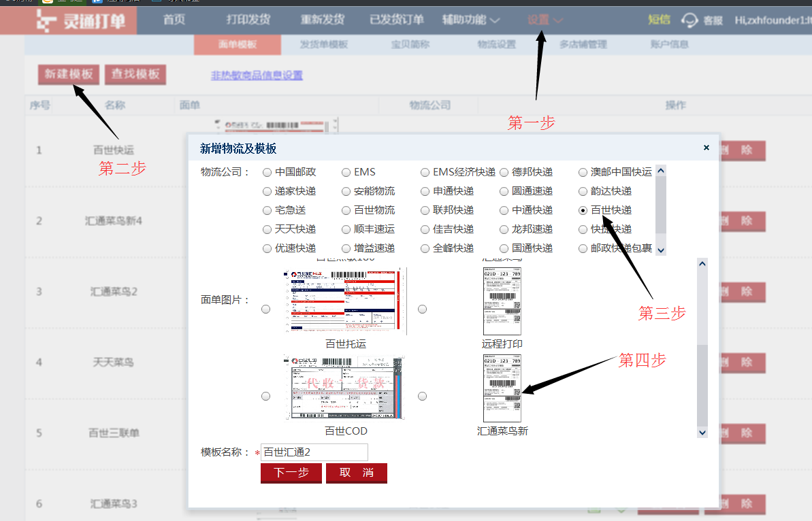Choose EMS经济快递 as logistics company
The width and height of the screenshot is (812, 521).
pyautogui.click(x=425, y=172)
